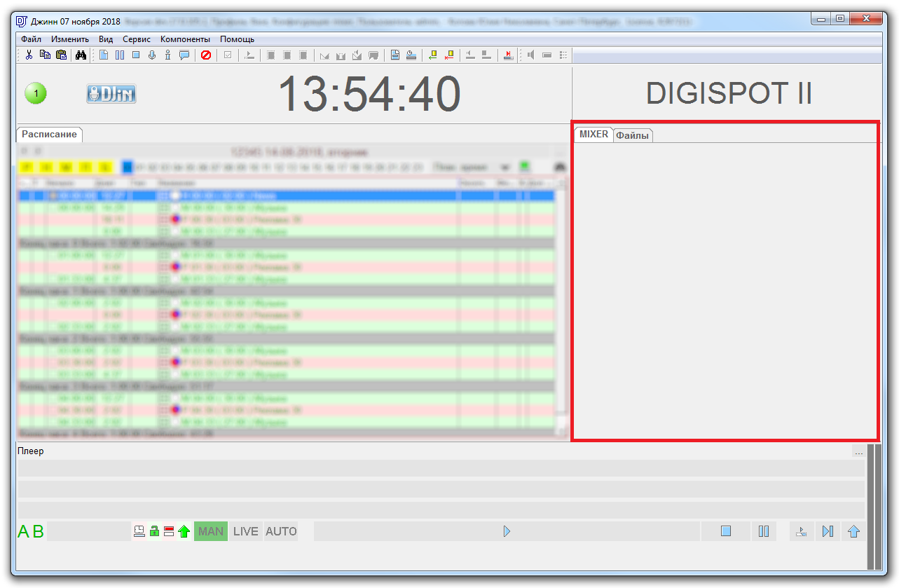This screenshot has height=588, width=899.
Task: Open the schedule time mode dropdown
Action: [472, 167]
